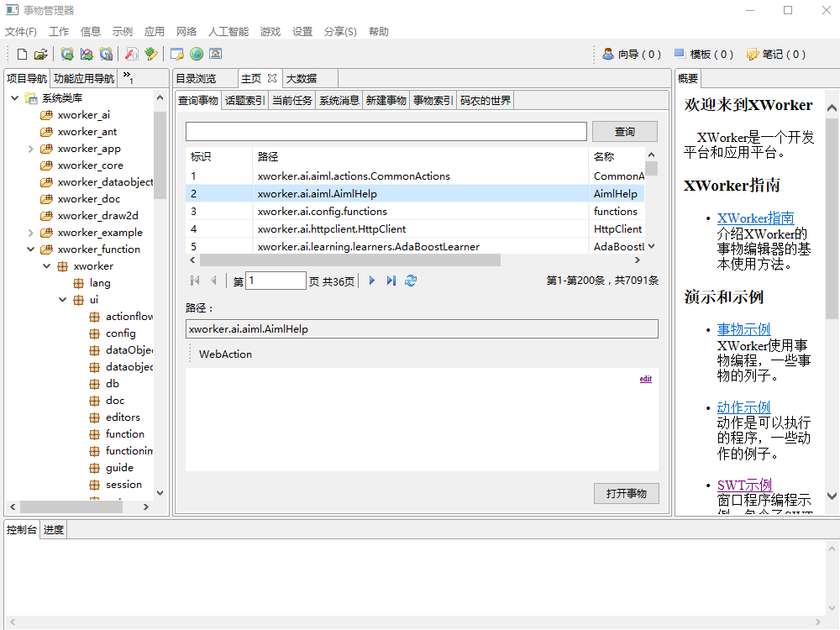This screenshot has height=630, width=840.
Task: Click the window with key toolbar icon
Action: click(176, 54)
